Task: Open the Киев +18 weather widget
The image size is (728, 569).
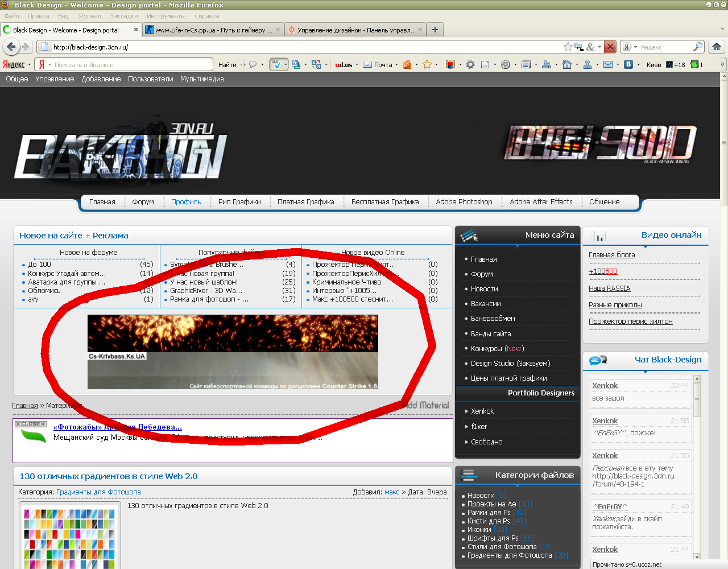Action: point(665,64)
